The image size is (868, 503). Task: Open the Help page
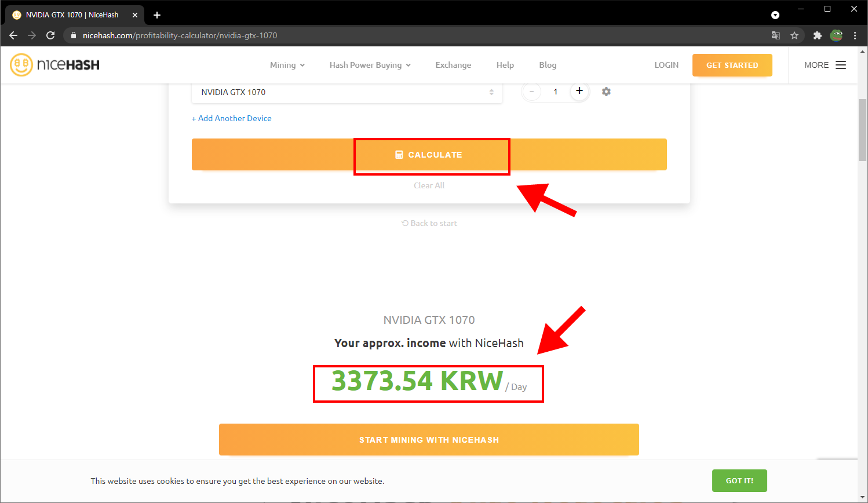[505, 65]
